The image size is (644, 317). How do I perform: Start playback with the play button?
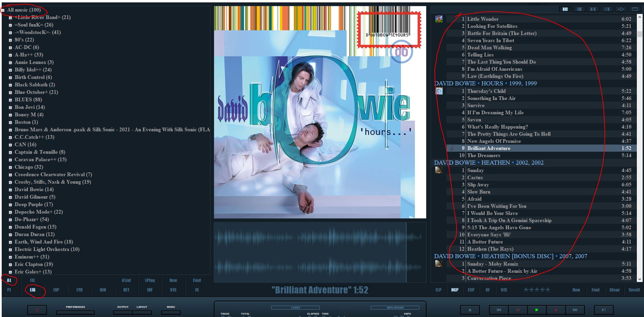[x=537, y=310]
